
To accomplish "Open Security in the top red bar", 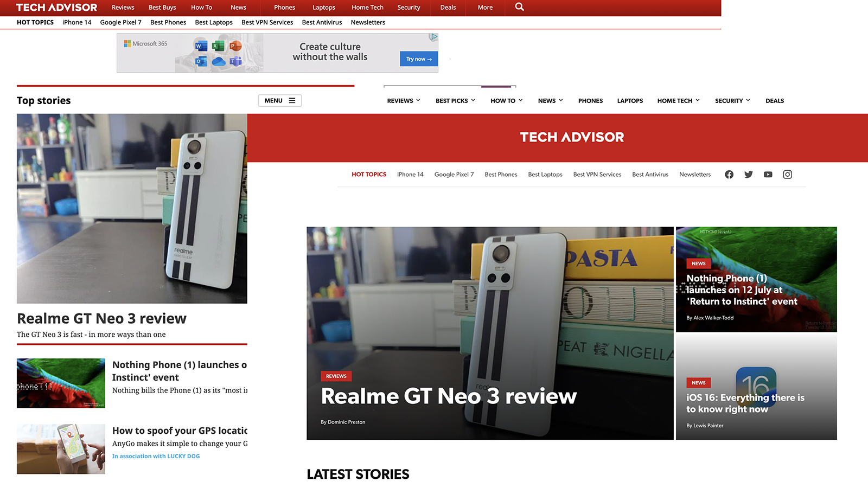I will coord(409,8).
